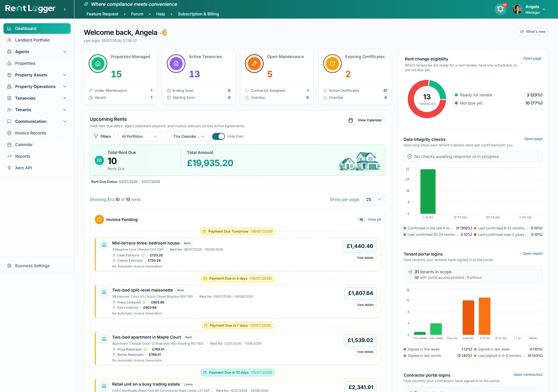The width and height of the screenshot is (558, 392).
Task: Click the houses illustration in the rent summary
Action: (x=360, y=161)
